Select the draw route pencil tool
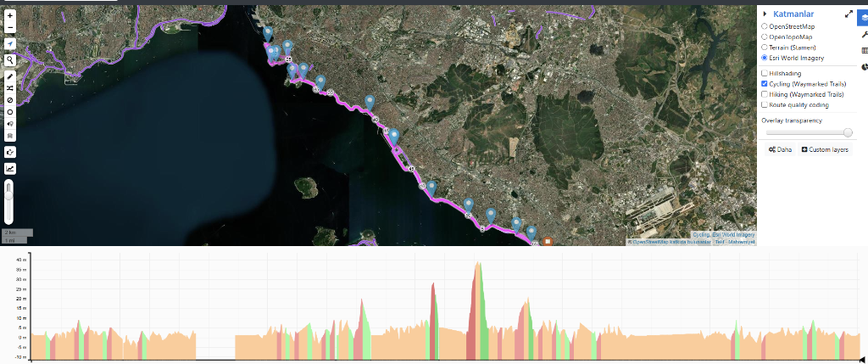 [x=10, y=76]
